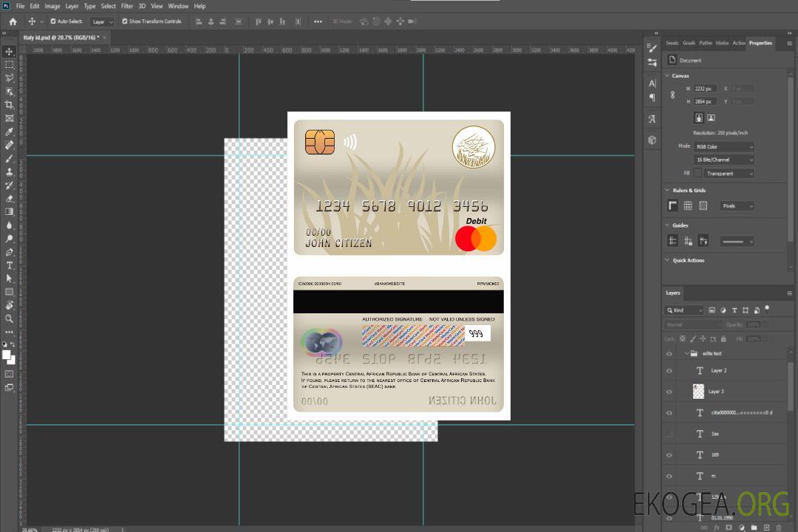Collapse the Canvas section in Properties
The image size is (798, 532).
click(x=667, y=76)
